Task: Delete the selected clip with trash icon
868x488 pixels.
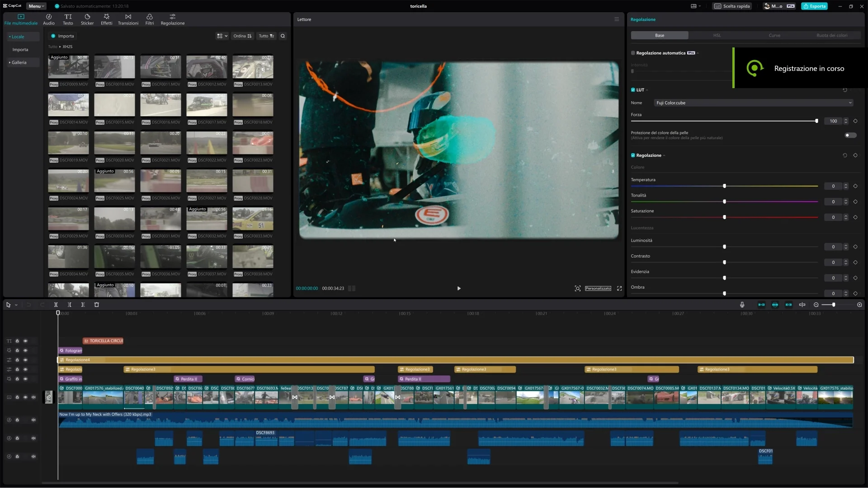Action: click(96, 305)
